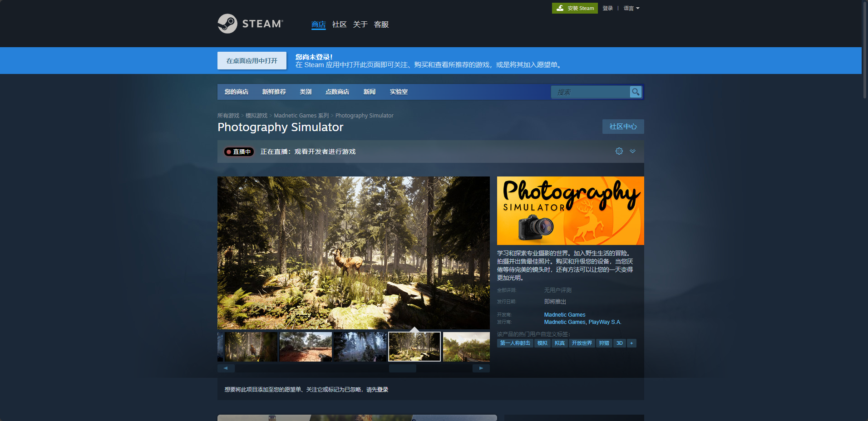868x421 pixels.
Task: Click Photography Simulator breadcrumb link
Action: (x=365, y=116)
